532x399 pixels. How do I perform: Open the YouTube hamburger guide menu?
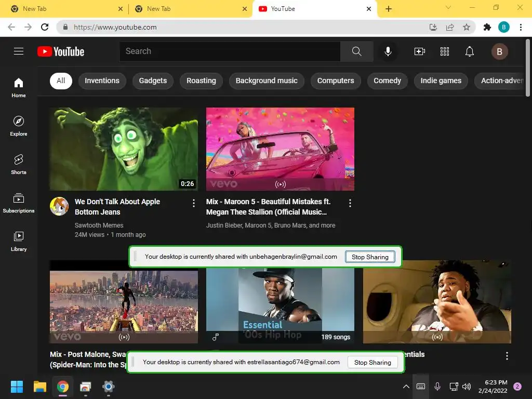[19, 51]
